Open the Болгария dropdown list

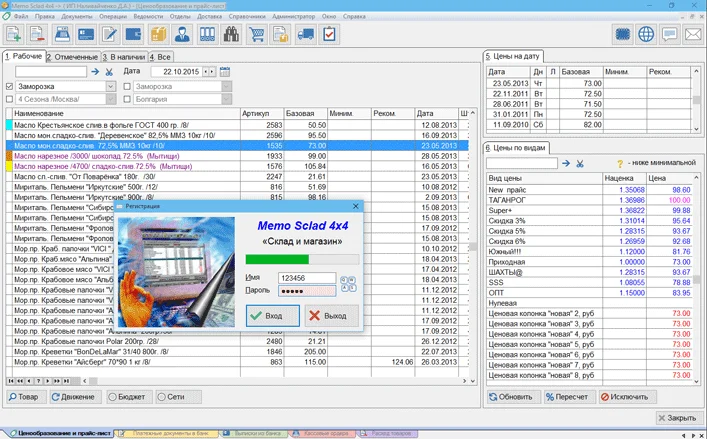click(x=225, y=100)
